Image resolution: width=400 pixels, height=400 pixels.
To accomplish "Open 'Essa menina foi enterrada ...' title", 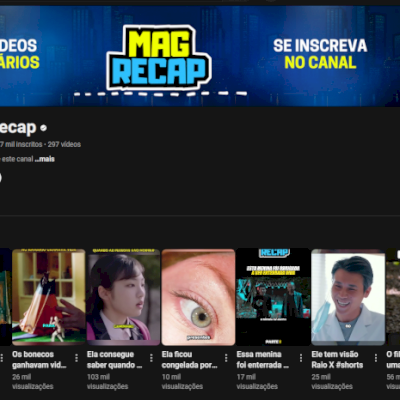I will point(263,360).
